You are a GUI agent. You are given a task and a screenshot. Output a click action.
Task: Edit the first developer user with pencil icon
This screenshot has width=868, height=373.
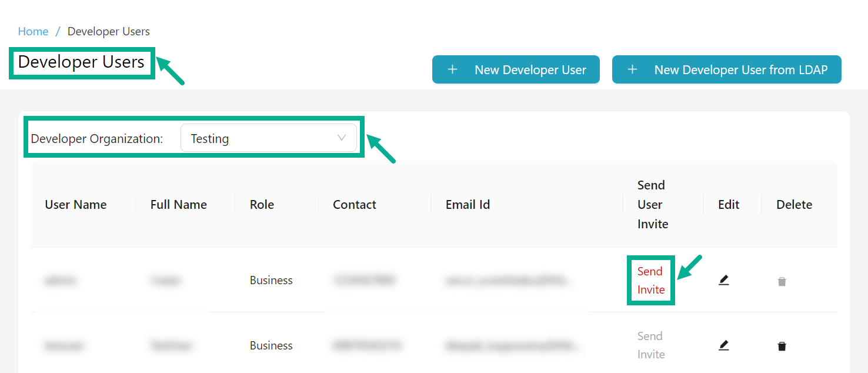724,280
